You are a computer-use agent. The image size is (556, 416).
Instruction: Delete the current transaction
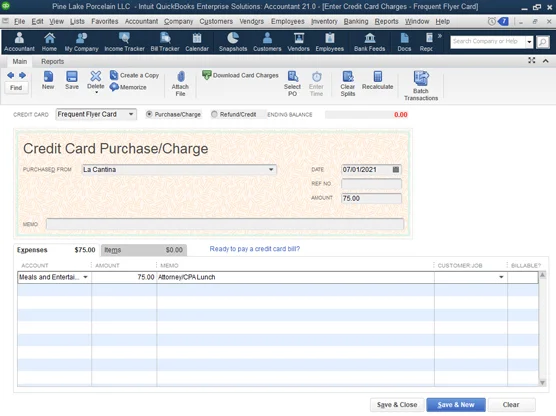(95, 80)
